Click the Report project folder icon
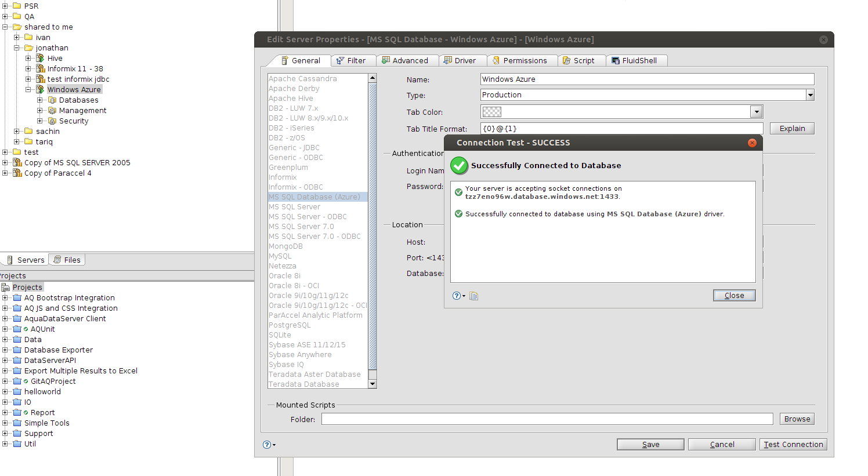 pos(17,412)
